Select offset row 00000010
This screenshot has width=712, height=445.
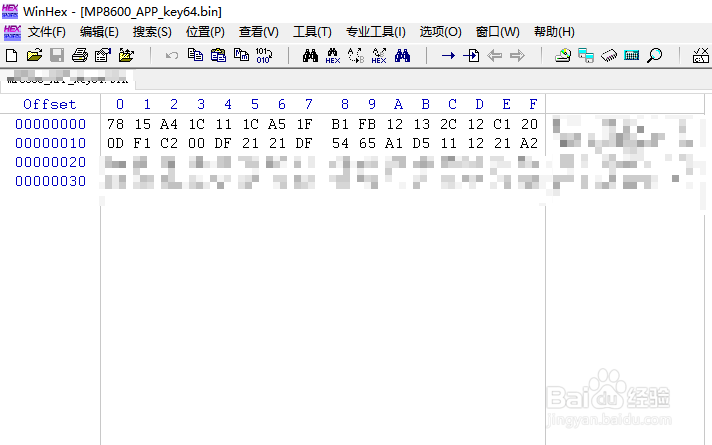point(50,143)
